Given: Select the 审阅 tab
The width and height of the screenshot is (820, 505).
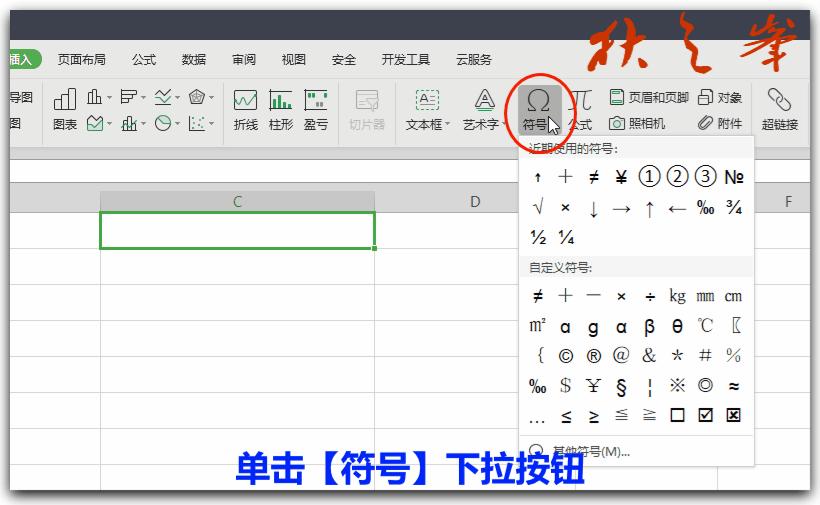Looking at the screenshot, I should (x=244, y=60).
